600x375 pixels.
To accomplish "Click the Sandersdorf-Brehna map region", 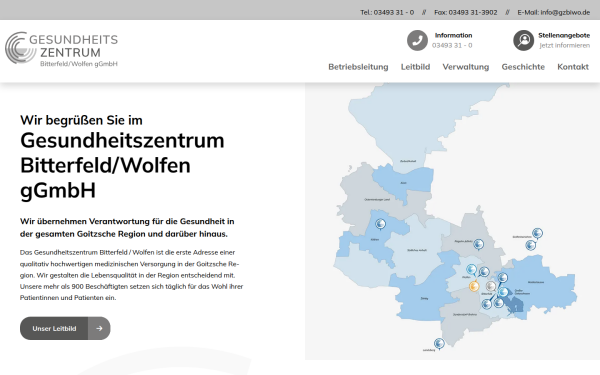I will pyautogui.click(x=465, y=315).
